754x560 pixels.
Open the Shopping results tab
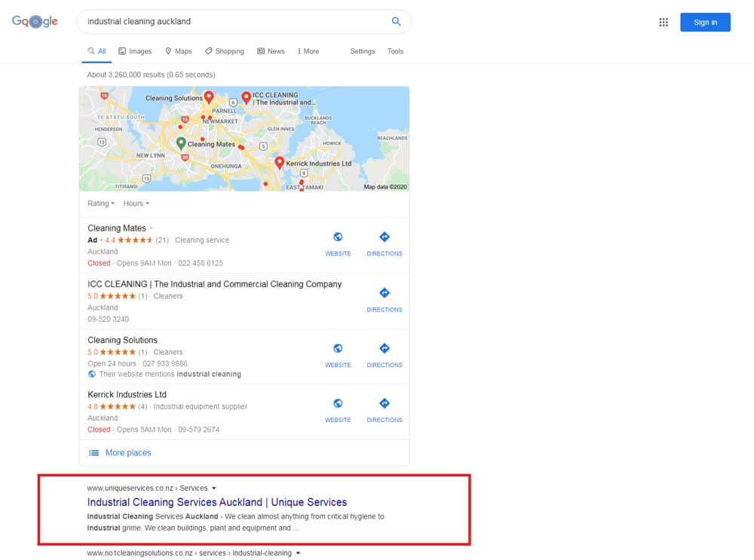click(225, 51)
